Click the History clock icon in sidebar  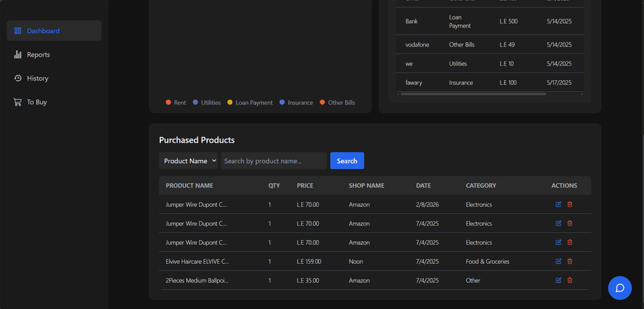[18, 78]
